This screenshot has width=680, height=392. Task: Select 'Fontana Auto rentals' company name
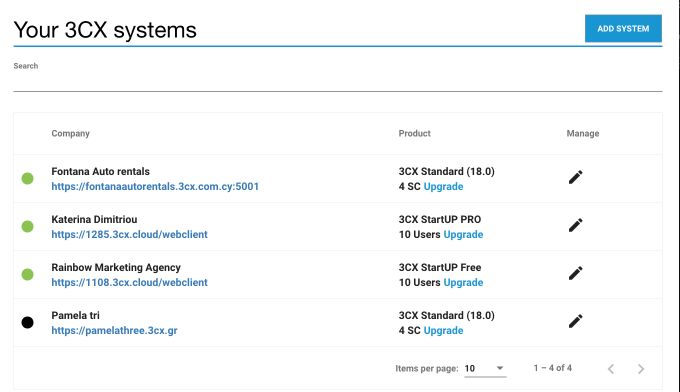tap(101, 172)
